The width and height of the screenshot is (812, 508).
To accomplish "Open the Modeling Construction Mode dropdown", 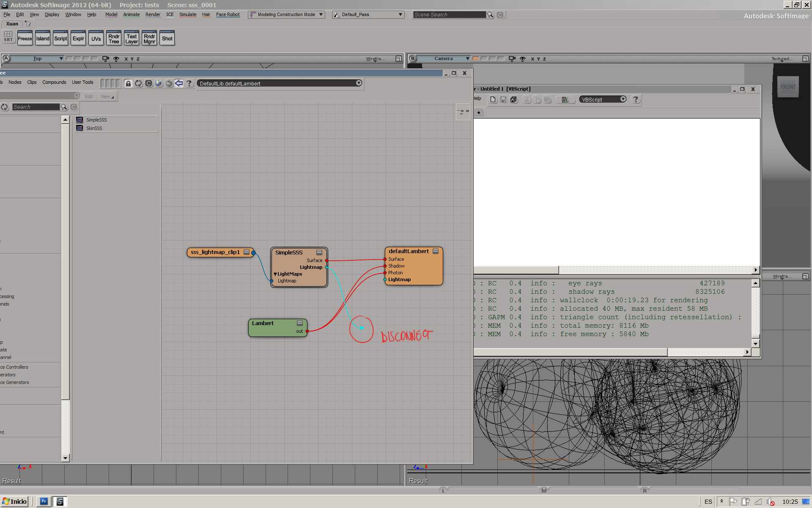I will (x=286, y=14).
